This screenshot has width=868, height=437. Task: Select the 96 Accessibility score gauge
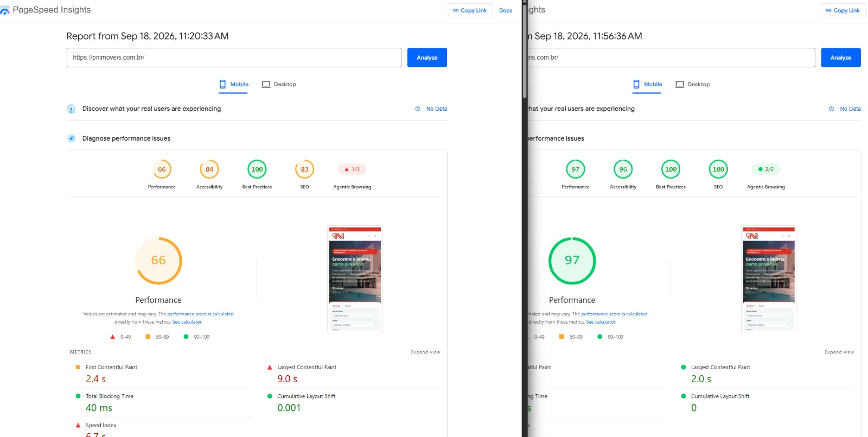pos(623,169)
